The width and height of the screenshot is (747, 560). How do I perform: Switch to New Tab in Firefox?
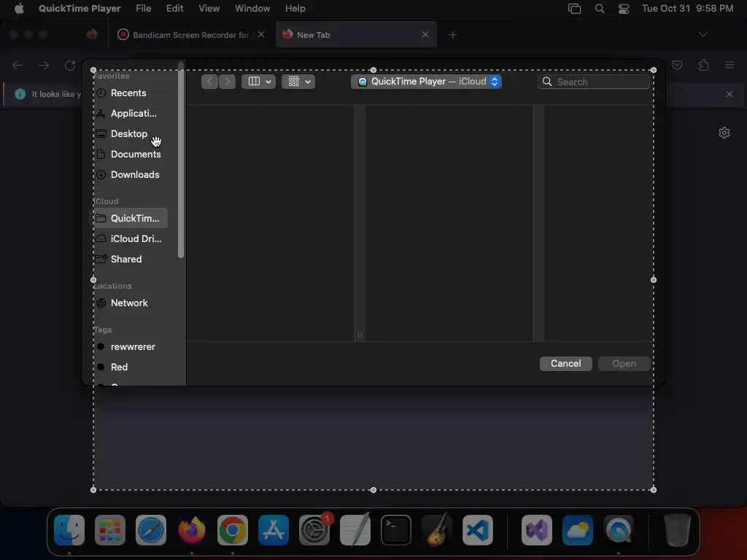pyautogui.click(x=356, y=35)
